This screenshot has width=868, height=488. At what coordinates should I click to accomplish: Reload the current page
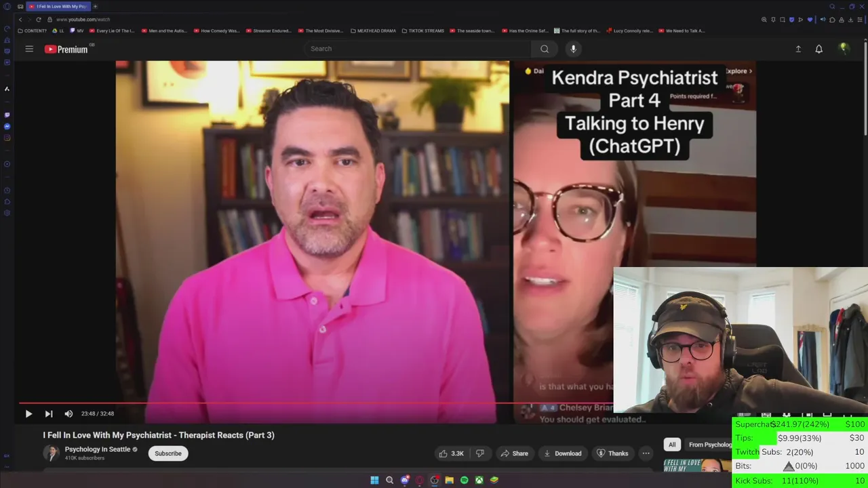pyautogui.click(x=39, y=20)
